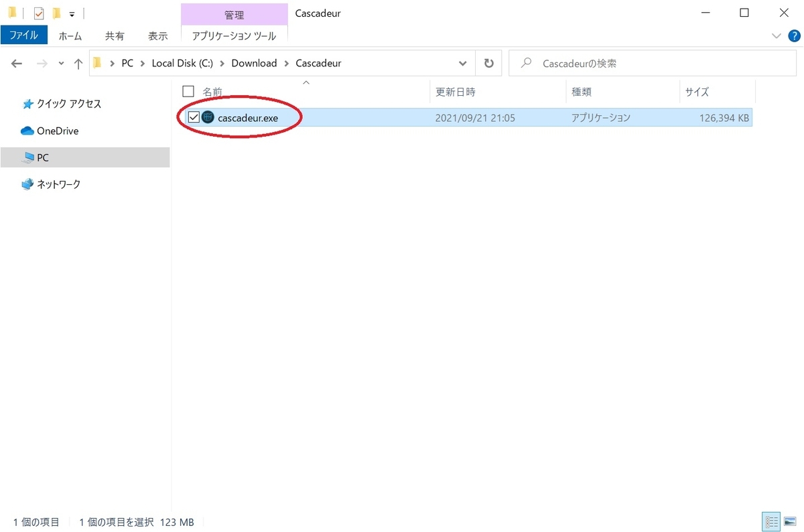Select PC in navigation pane
Viewport: 804px width, 532px height.
point(85,157)
